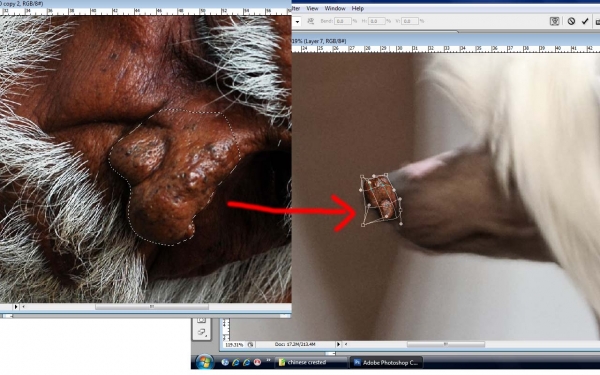Select the partly visible tool above it
This screenshot has width=600, height=375.
pyautogui.click(x=202, y=320)
